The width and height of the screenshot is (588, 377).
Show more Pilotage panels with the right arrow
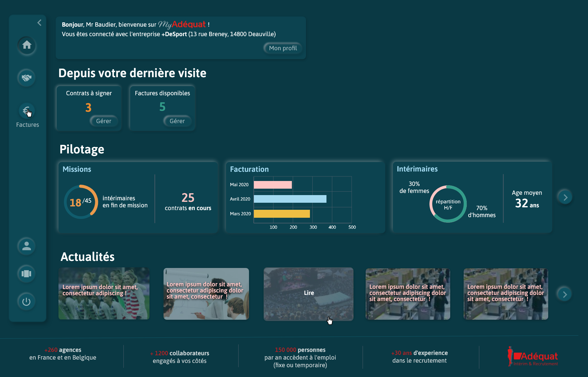pyautogui.click(x=565, y=197)
